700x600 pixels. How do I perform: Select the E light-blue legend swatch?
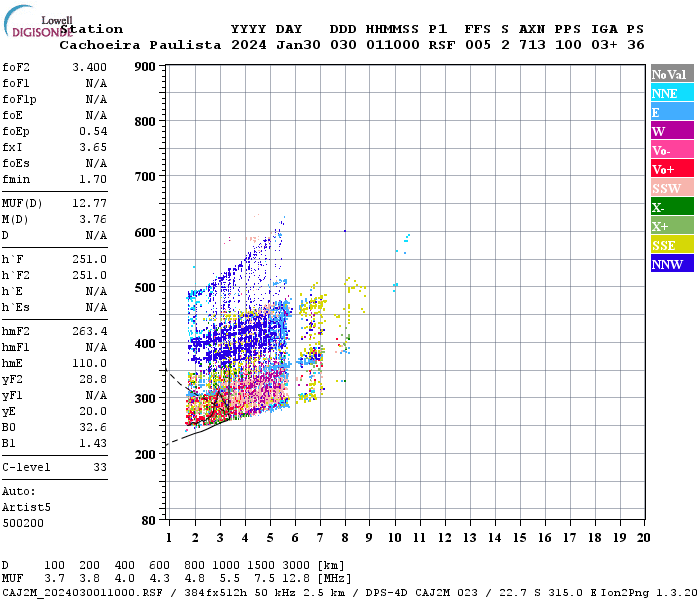point(672,111)
